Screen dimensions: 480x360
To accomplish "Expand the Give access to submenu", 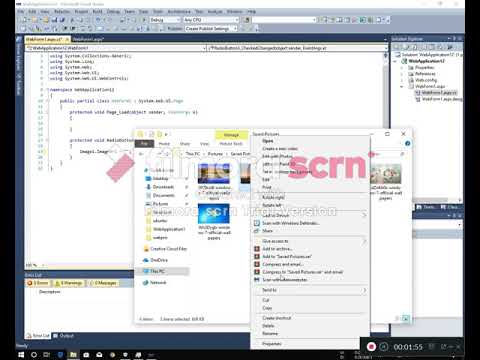I will coord(310,241).
